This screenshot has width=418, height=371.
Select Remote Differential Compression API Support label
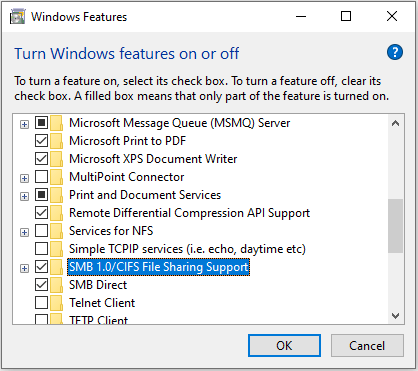pyautogui.click(x=189, y=213)
